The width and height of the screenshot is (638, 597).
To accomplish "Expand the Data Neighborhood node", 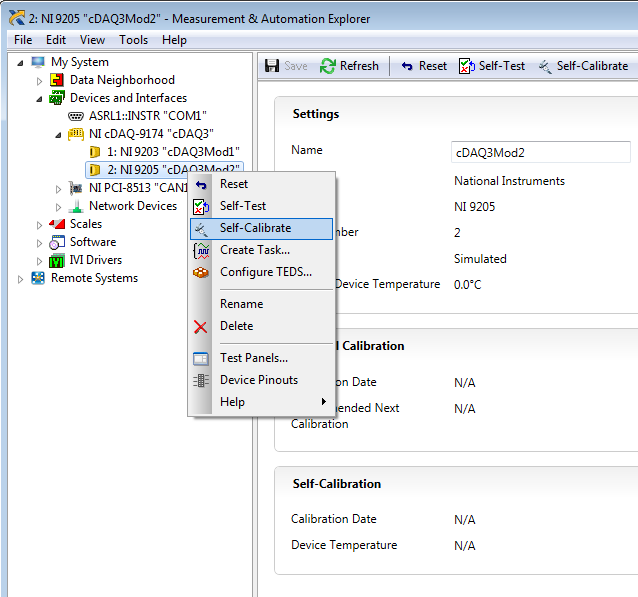I will pos(39,81).
